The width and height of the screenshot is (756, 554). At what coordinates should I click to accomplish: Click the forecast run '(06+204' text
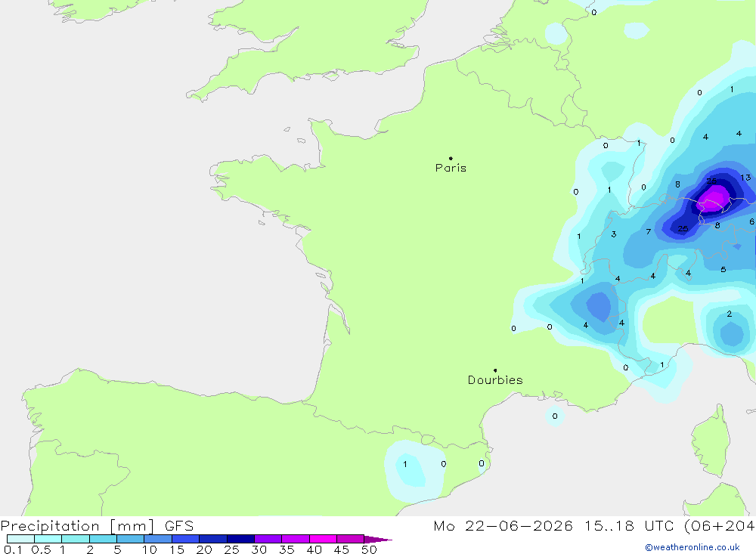point(720,525)
